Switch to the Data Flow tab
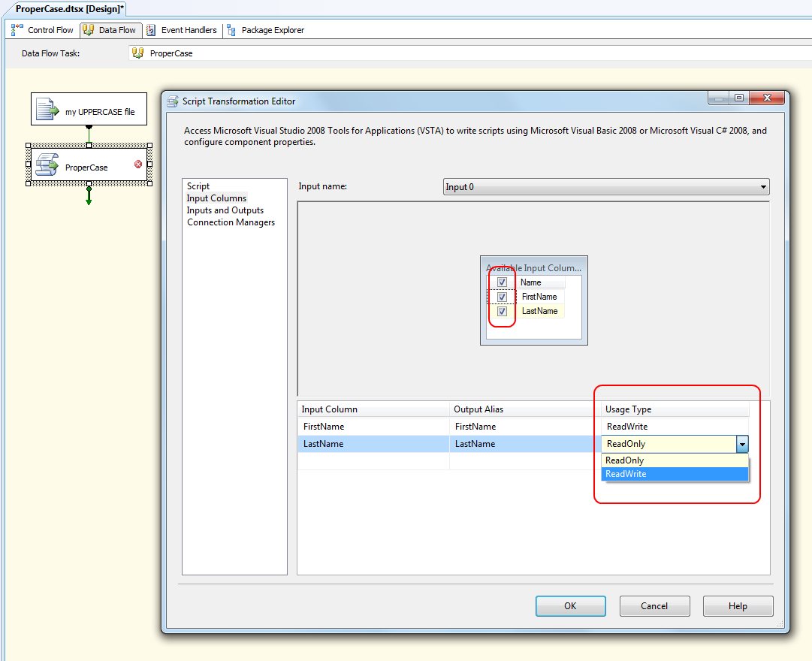Viewport: 812px width, 661px height. [x=111, y=30]
